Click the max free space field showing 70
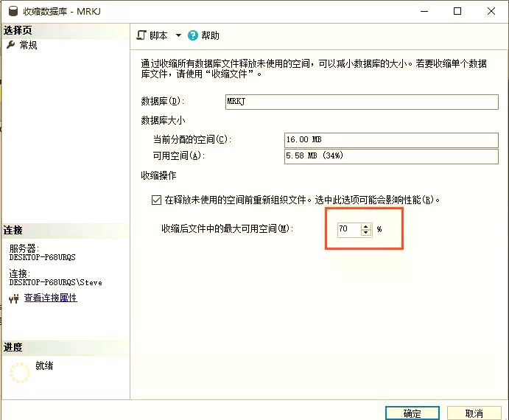The height and width of the screenshot is (420, 509). pyautogui.click(x=349, y=229)
